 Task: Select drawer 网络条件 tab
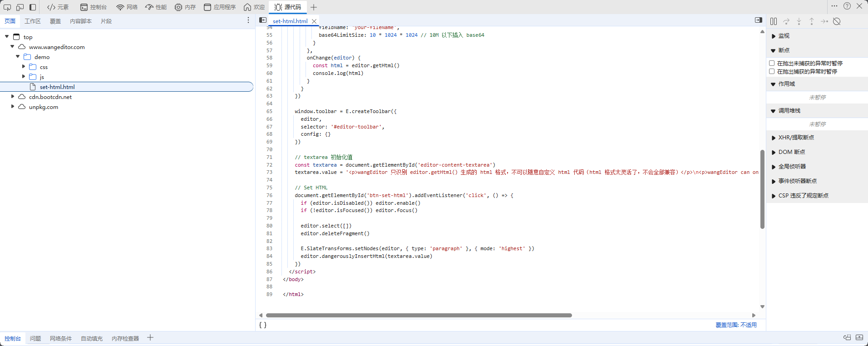(x=61, y=339)
